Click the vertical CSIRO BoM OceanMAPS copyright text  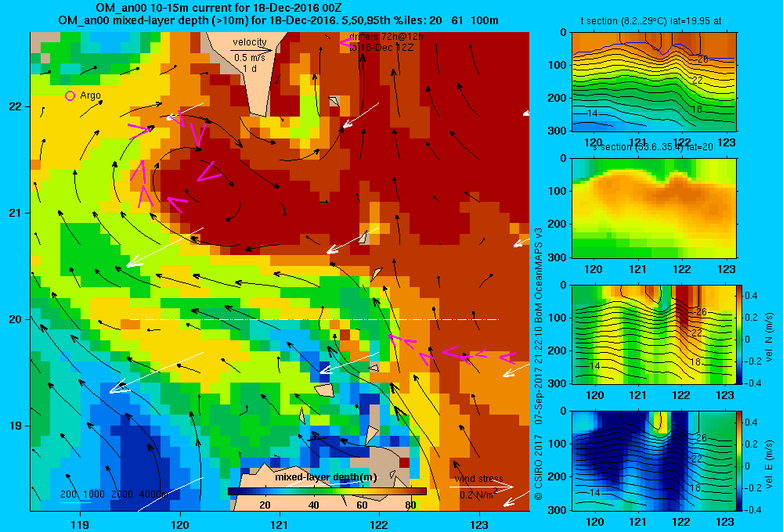coord(539,364)
